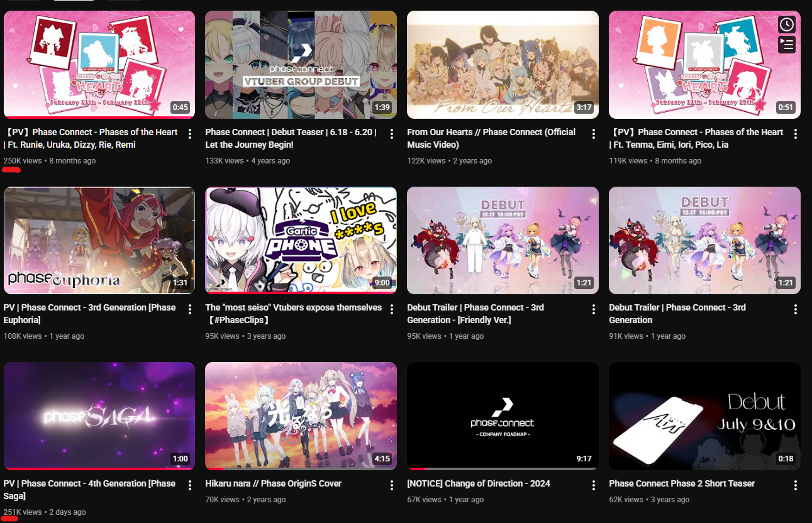Click Add to queue icon on thumbnail
812x523 pixels.
[787, 44]
